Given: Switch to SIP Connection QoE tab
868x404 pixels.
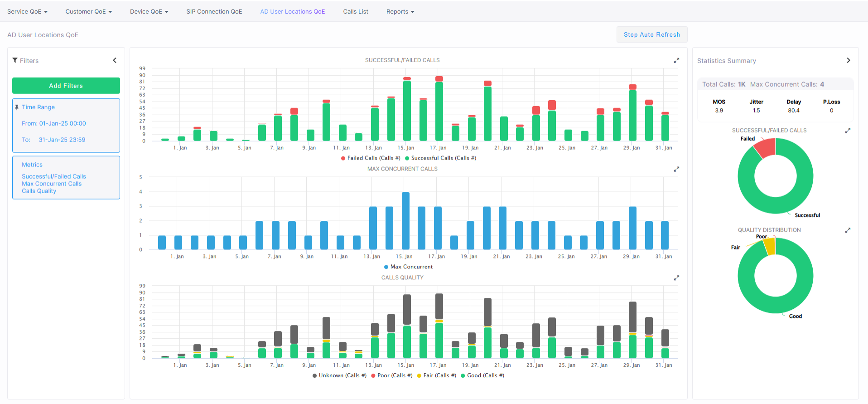Looking at the screenshot, I should coord(214,12).
